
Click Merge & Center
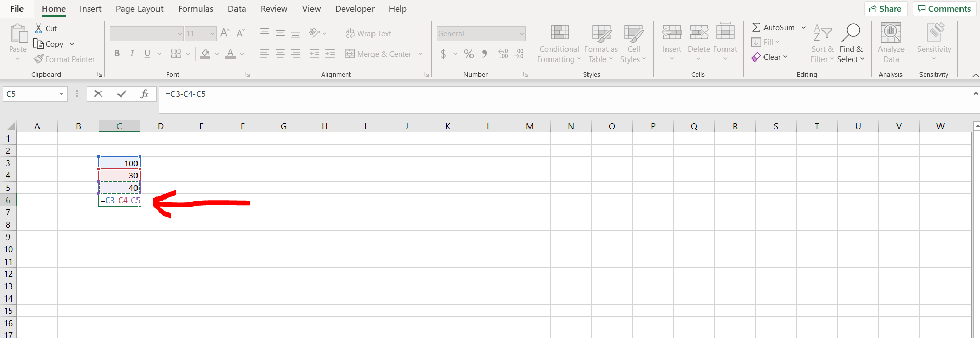379,54
